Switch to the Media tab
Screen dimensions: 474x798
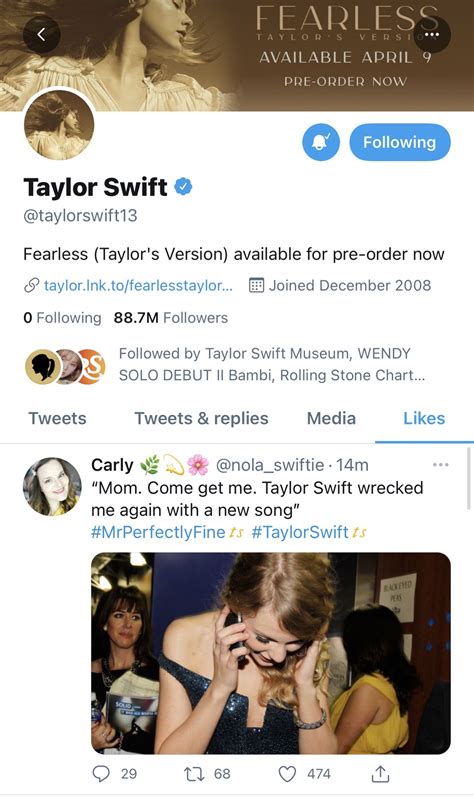[x=331, y=418]
